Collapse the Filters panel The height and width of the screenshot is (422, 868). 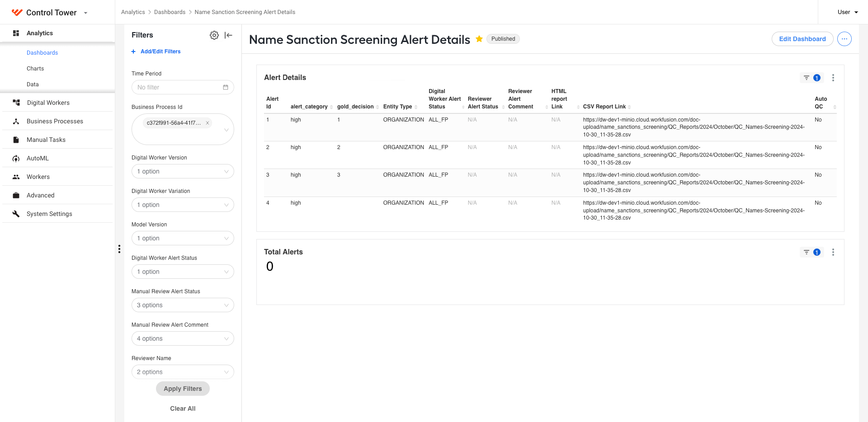[x=228, y=35]
